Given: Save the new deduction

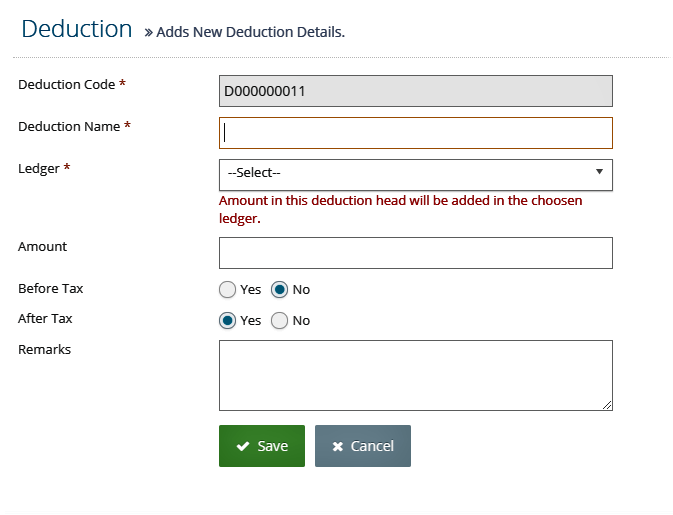Looking at the screenshot, I should (262, 446).
